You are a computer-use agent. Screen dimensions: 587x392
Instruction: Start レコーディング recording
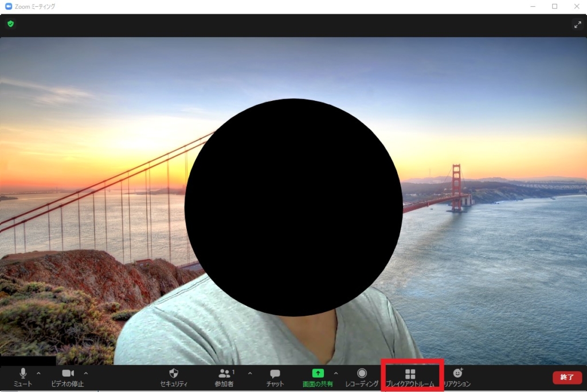[362, 378]
